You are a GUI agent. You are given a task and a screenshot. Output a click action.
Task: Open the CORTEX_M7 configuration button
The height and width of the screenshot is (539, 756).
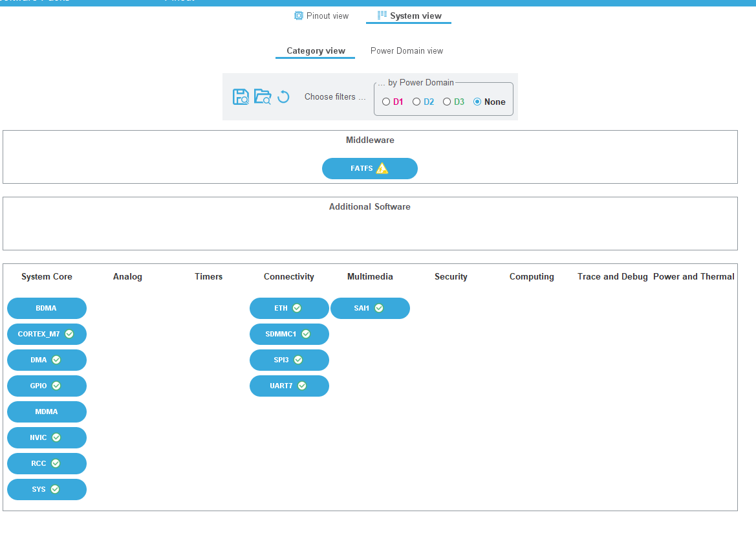47,334
